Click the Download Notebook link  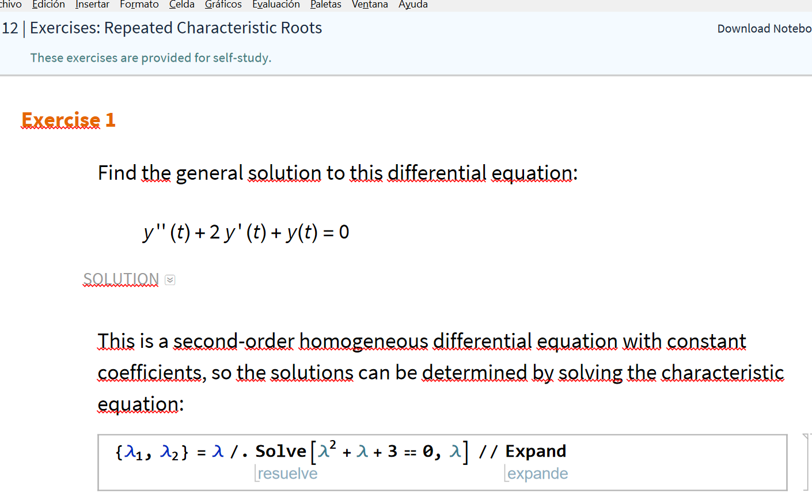764,29
